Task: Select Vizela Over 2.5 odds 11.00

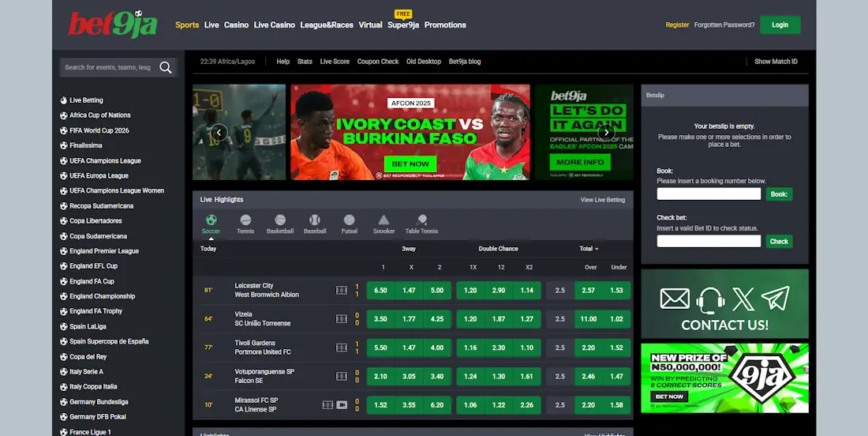Action: [x=589, y=319]
